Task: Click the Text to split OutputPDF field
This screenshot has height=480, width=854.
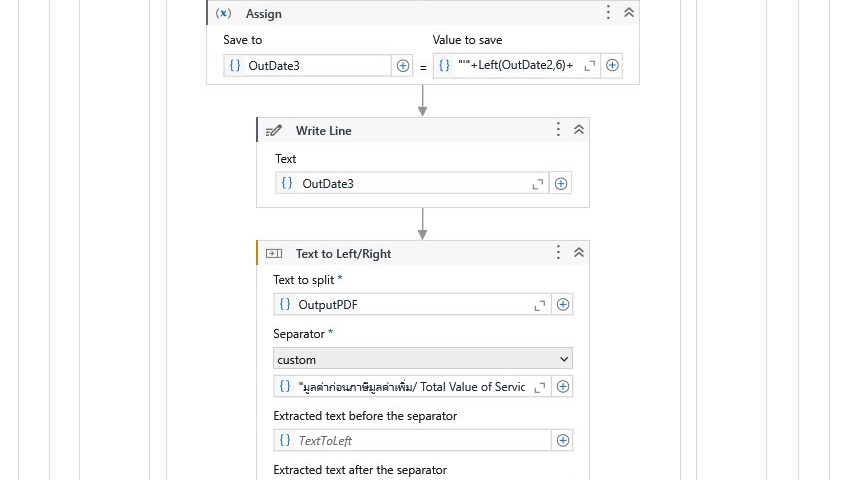Action: tap(410, 305)
